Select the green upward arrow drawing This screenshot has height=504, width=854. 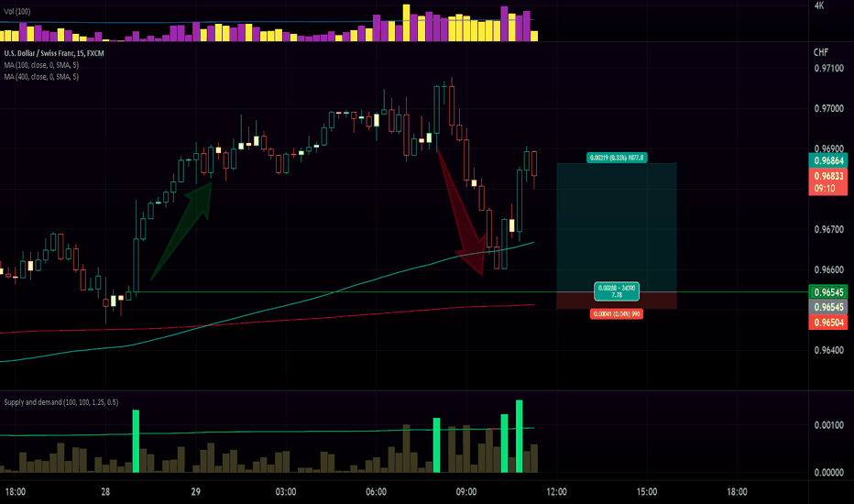click(x=181, y=232)
